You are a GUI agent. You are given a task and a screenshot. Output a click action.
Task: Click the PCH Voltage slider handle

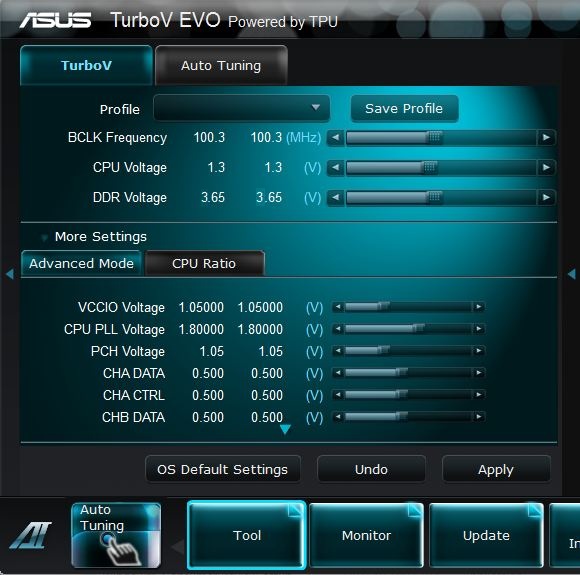point(384,350)
